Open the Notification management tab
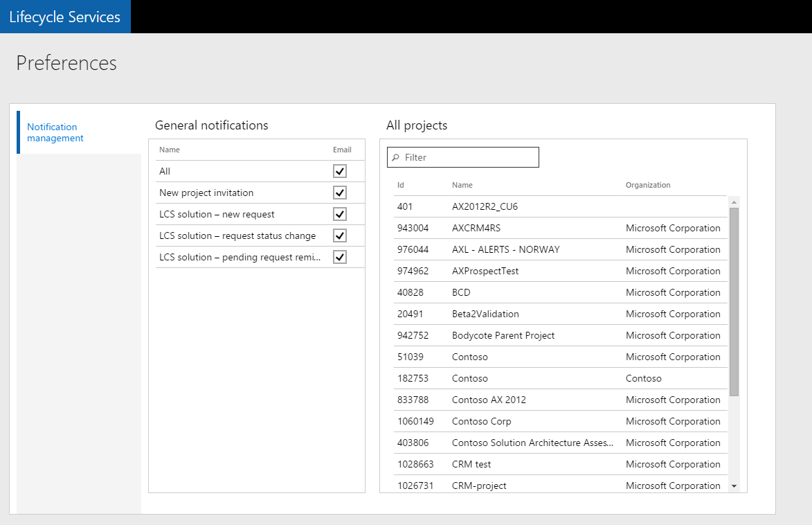Viewport: 812px width, 525px height. (x=55, y=132)
